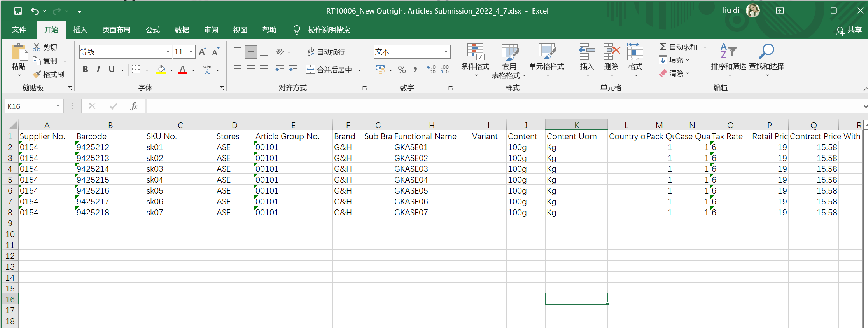Open the number format dropdown

click(446, 52)
